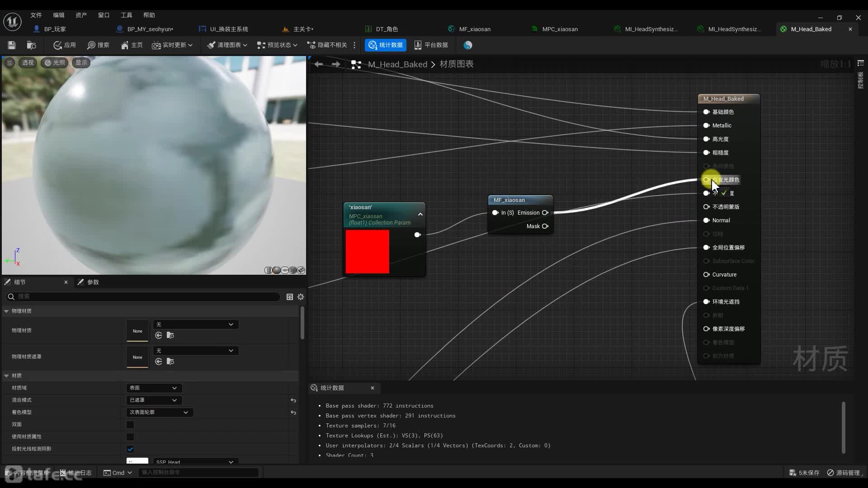Click the Mask output pin of MF_xiaosan
This screenshot has height=488, width=868.
pos(545,226)
